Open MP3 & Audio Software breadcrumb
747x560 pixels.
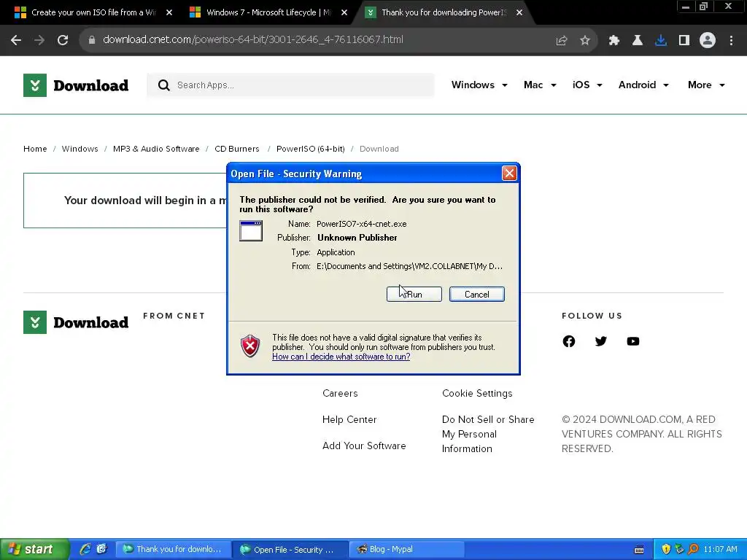click(156, 149)
